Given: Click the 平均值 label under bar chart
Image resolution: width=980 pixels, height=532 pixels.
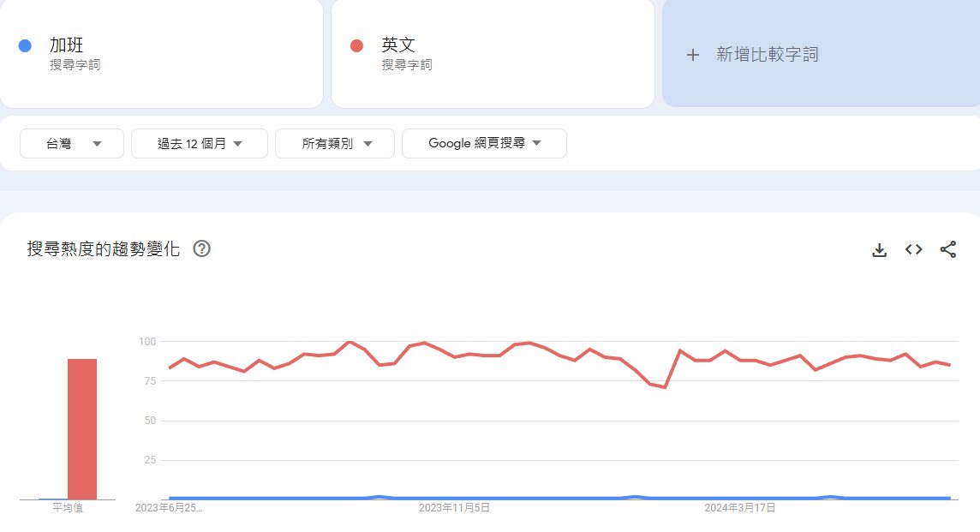Looking at the screenshot, I should coord(68,508).
